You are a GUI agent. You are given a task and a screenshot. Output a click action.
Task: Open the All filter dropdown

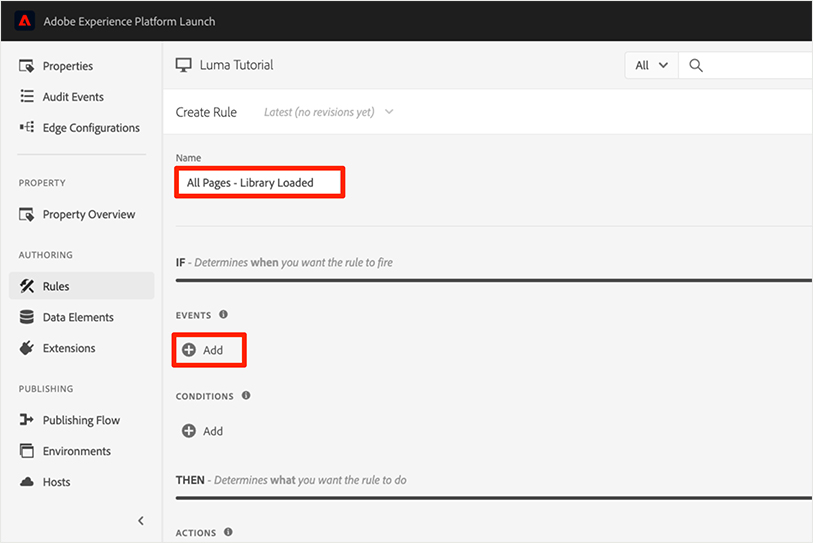652,65
